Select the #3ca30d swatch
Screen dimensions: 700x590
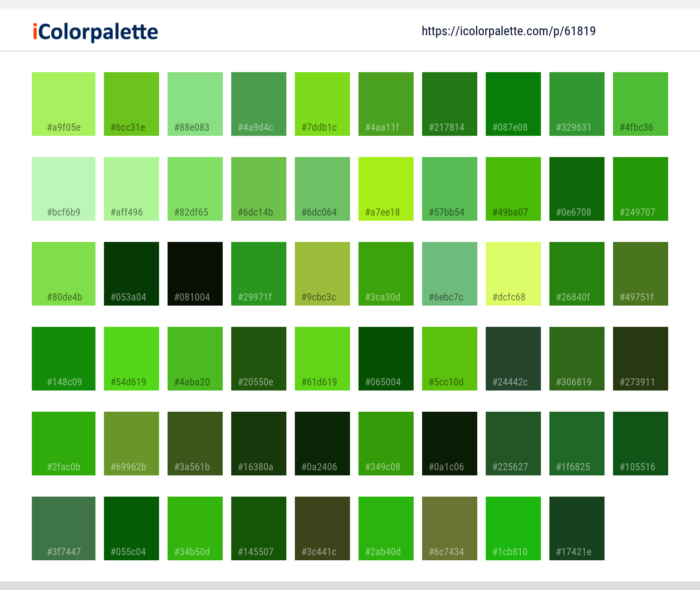click(386, 274)
